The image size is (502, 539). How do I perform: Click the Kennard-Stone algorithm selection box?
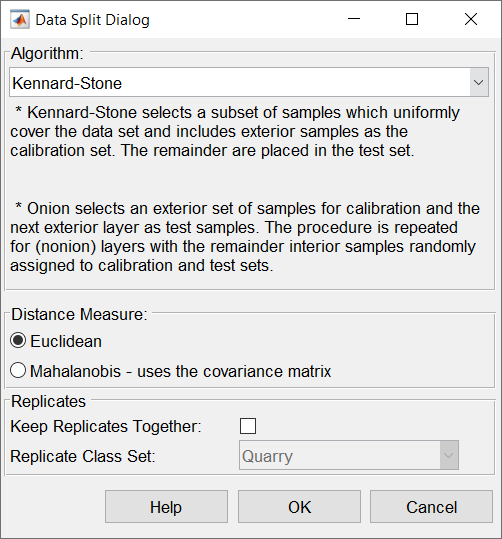coord(249,82)
